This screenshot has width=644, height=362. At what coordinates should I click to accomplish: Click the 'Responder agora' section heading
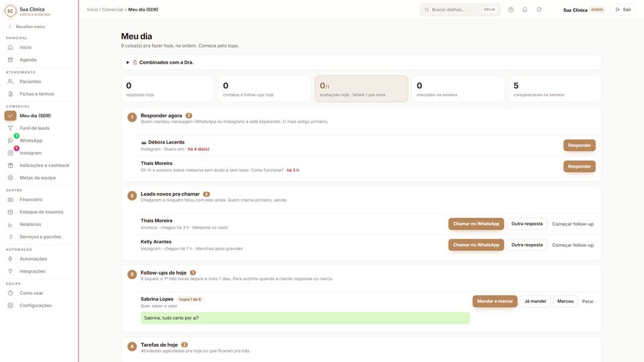[161, 116]
